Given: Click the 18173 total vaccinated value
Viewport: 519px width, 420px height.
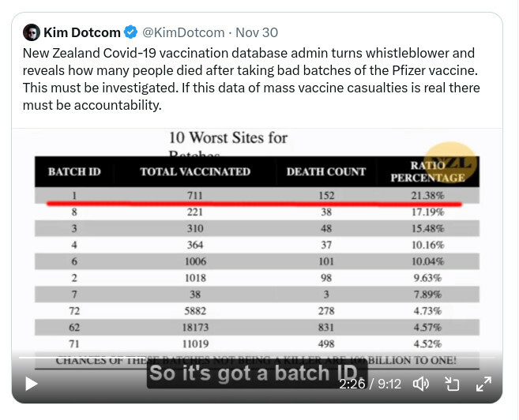Looking at the screenshot, I should (x=194, y=326).
